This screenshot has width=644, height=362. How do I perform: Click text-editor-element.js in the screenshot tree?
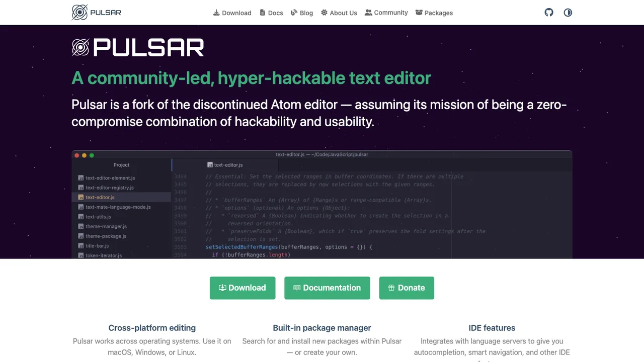pyautogui.click(x=110, y=178)
